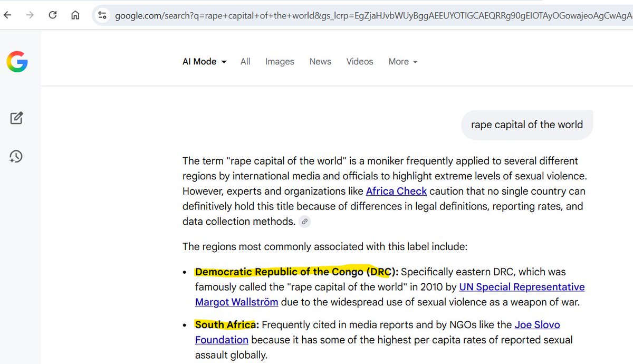The width and height of the screenshot is (633, 364).
Task: Expand the AI Mode dropdown
Action: point(205,62)
